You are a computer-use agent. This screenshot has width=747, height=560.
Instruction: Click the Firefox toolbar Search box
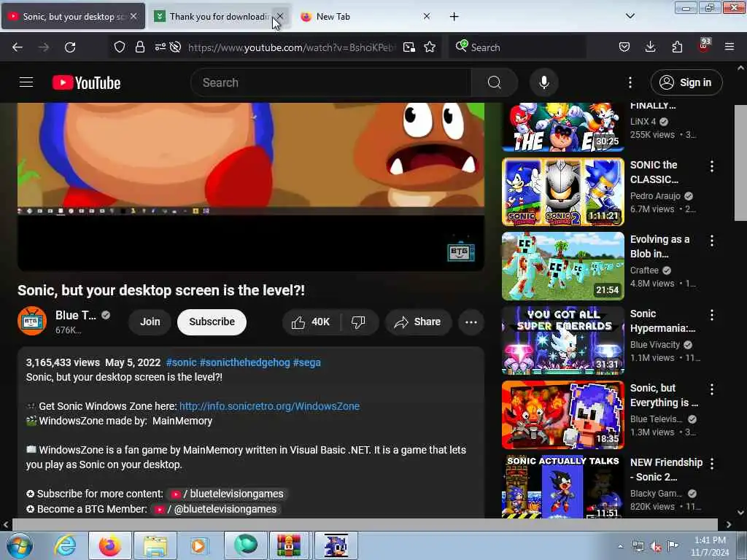coord(517,47)
